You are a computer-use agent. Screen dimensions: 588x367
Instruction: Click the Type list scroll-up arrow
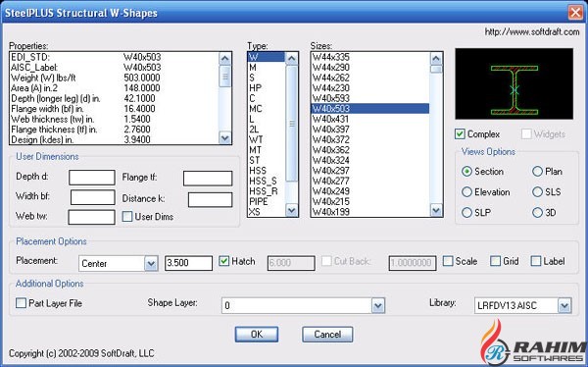coord(291,58)
